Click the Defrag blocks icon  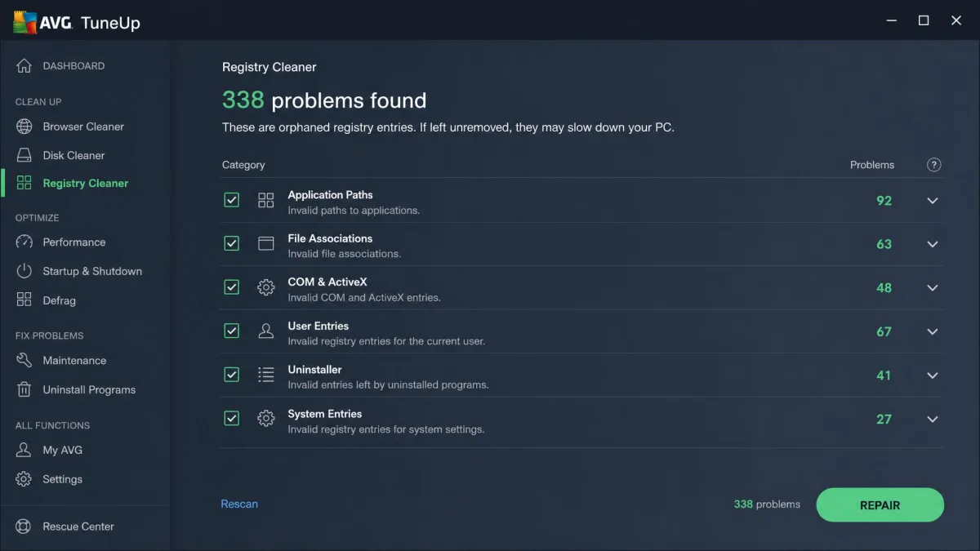click(24, 300)
